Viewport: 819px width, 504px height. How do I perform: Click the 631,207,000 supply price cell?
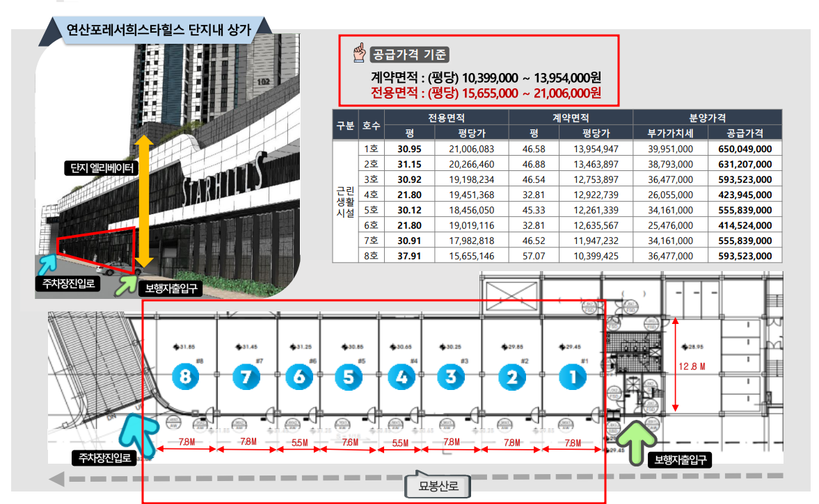pyautogui.click(x=745, y=164)
